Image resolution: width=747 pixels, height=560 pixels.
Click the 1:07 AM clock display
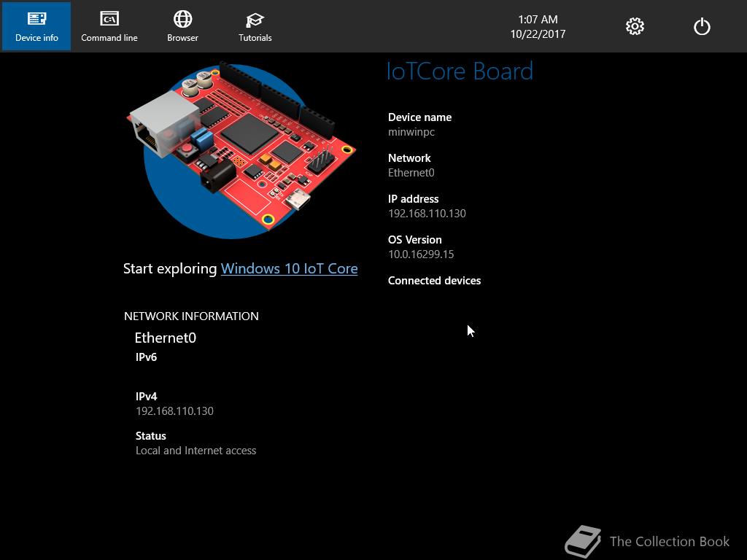point(538,20)
